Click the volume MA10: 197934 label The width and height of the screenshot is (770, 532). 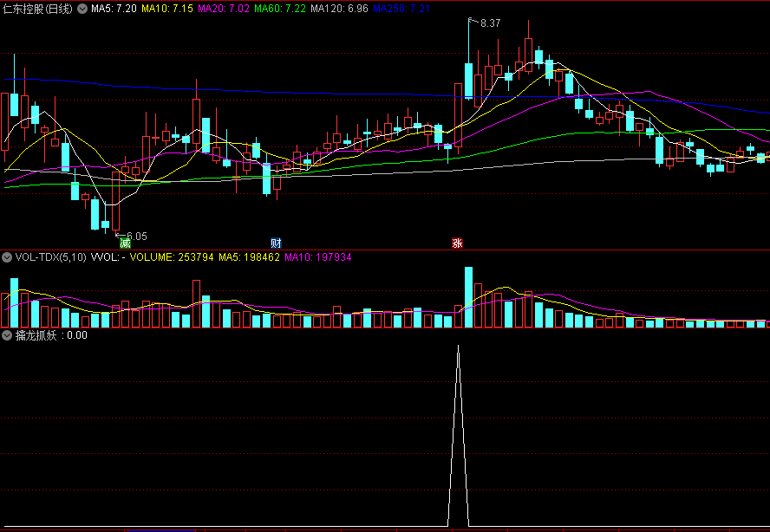click(318, 257)
